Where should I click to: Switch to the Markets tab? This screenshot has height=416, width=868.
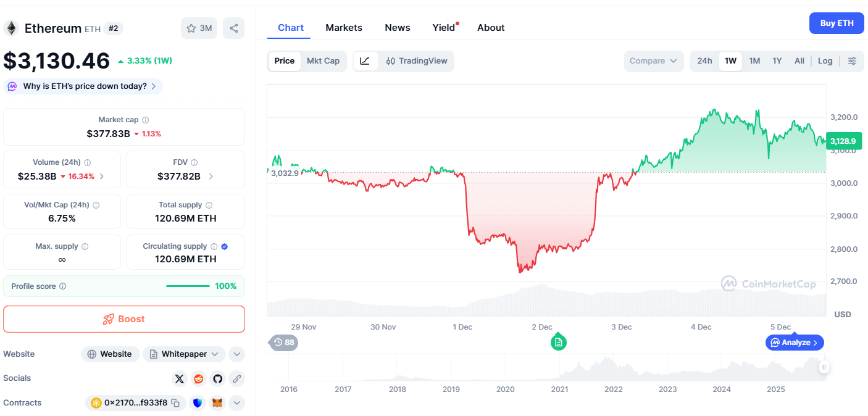tap(344, 28)
